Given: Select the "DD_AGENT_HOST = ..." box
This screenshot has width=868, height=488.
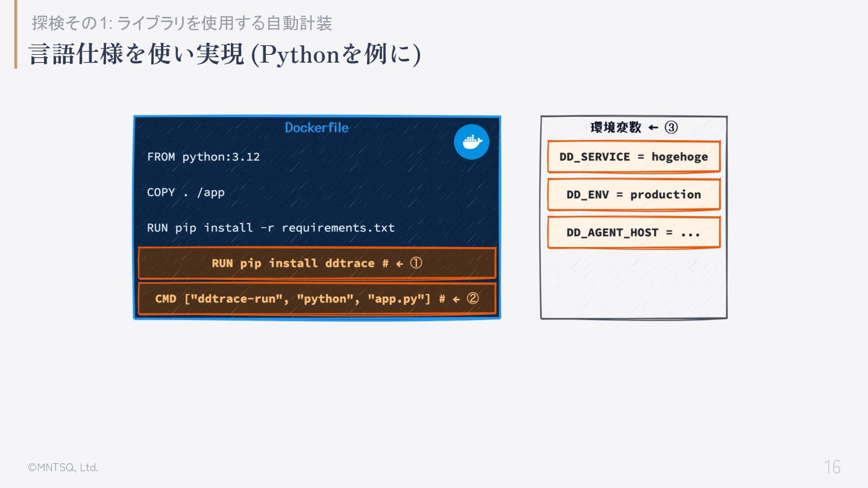Looking at the screenshot, I should click(634, 233).
